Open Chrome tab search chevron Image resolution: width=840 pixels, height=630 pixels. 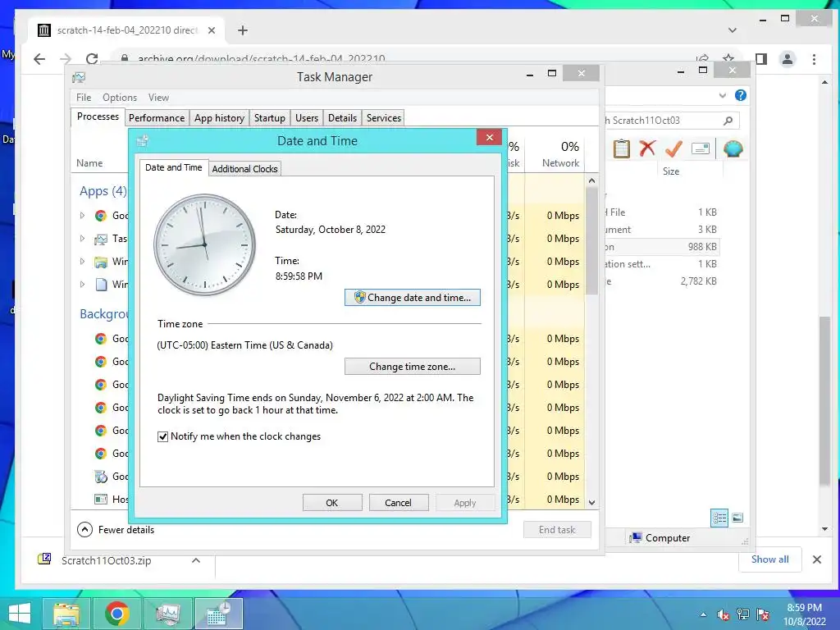click(733, 30)
